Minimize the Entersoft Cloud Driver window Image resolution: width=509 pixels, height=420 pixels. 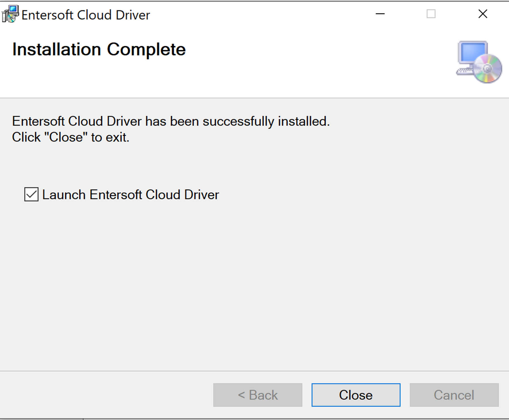point(380,14)
